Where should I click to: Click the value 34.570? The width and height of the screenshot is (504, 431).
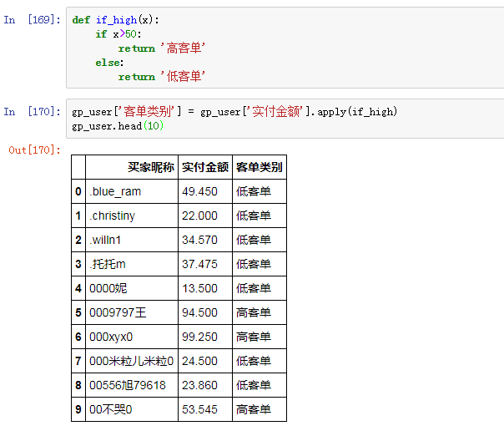tap(199, 240)
